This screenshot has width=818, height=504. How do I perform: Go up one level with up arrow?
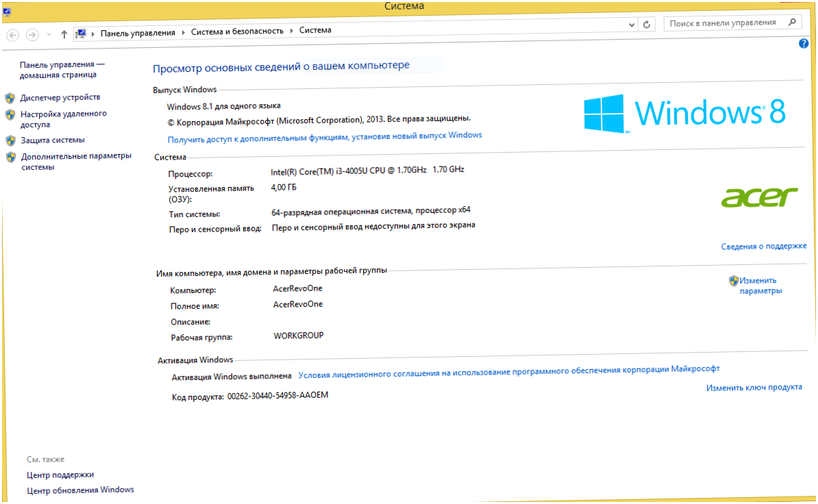point(64,34)
